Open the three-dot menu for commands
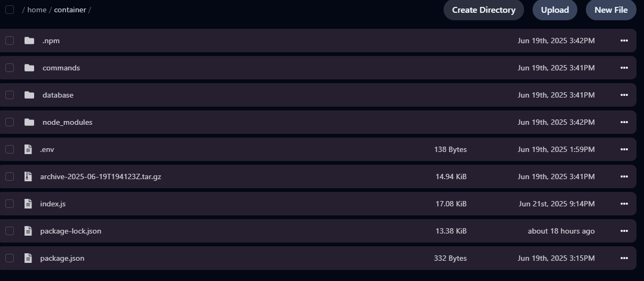 [x=624, y=68]
